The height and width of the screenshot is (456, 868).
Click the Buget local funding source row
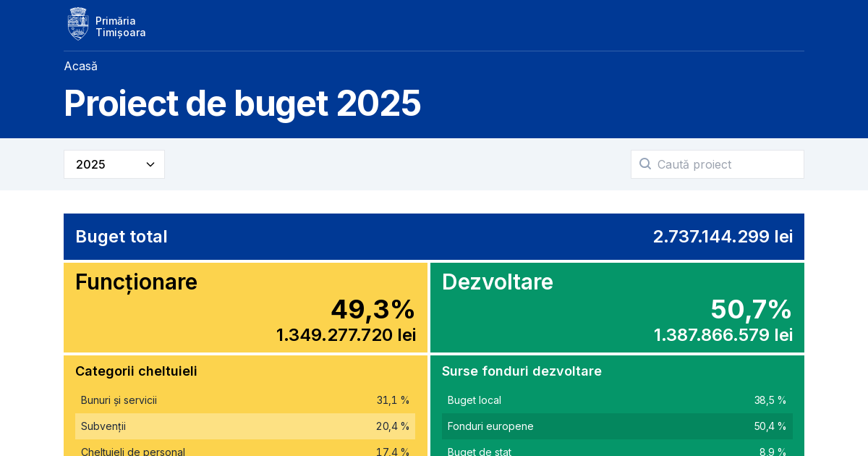click(x=617, y=400)
